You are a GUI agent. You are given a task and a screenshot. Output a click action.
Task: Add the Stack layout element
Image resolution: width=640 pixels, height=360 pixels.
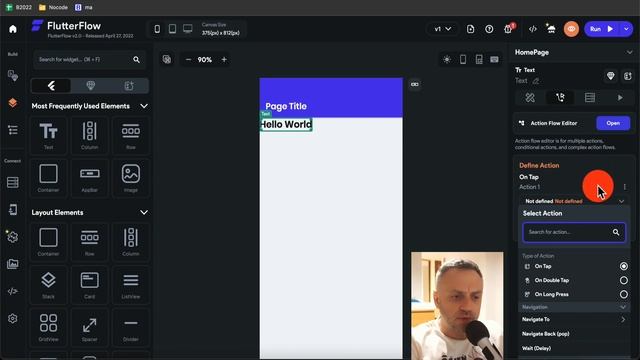[x=48, y=284]
